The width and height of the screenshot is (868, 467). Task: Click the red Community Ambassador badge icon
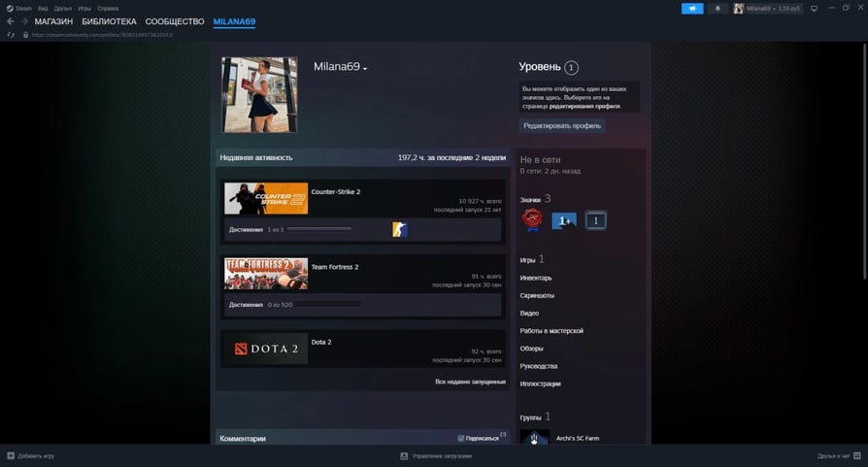[531, 220]
